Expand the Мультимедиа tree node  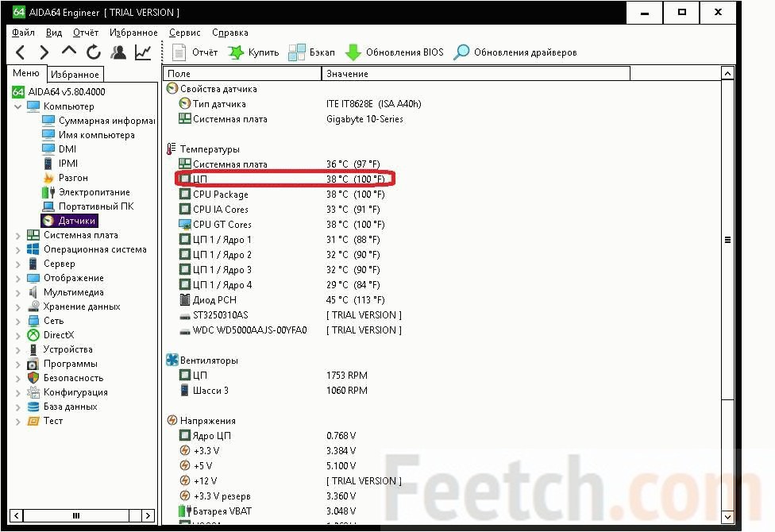[17, 293]
